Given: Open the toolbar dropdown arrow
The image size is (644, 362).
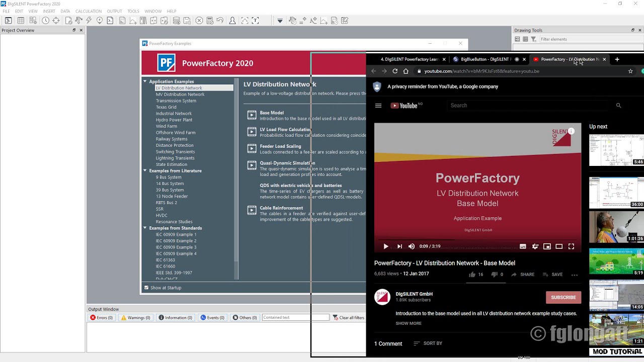Looking at the screenshot, I should 280,21.
